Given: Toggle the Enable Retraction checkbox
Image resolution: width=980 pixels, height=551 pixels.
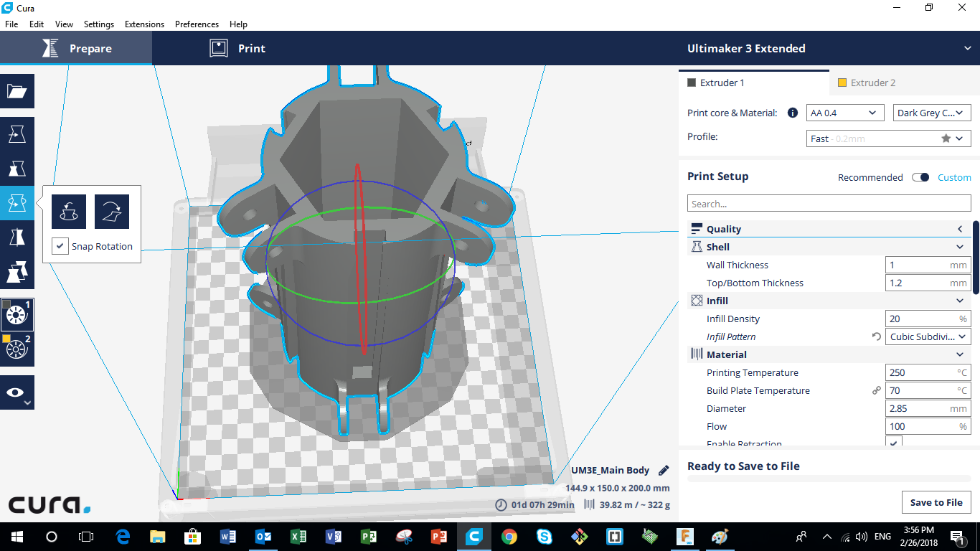Looking at the screenshot, I should (x=894, y=443).
